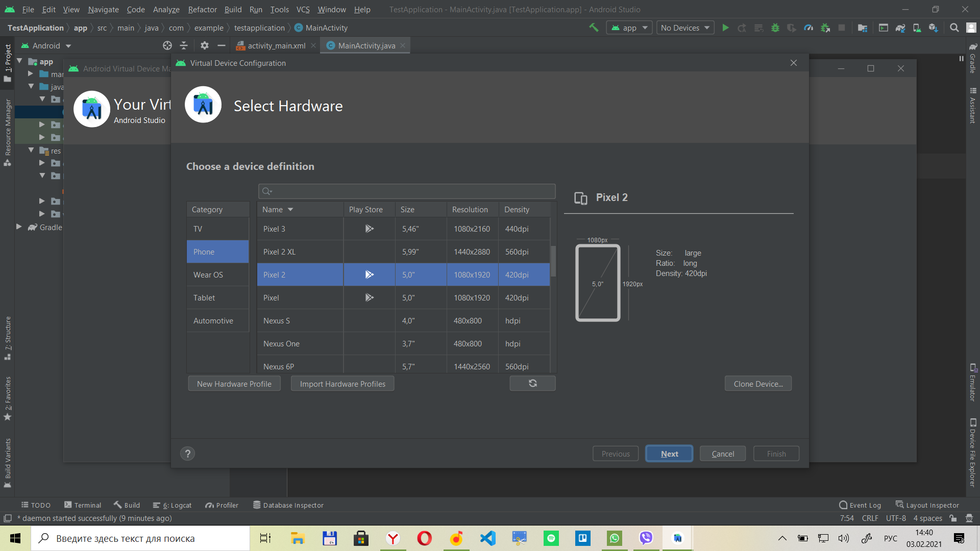Click Collapse All icon in Project panel
The width and height of the screenshot is (980, 551).
(184, 45)
